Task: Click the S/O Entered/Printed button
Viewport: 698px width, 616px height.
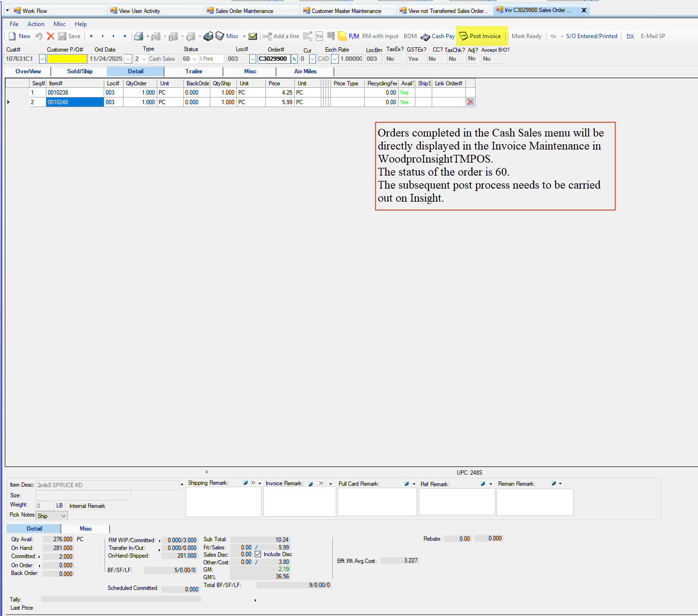Action: [591, 36]
